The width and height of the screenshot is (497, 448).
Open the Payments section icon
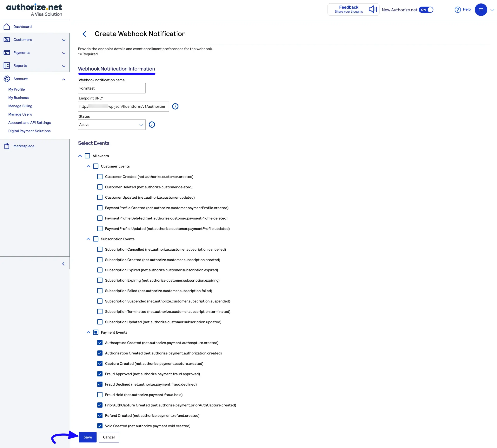7,52
